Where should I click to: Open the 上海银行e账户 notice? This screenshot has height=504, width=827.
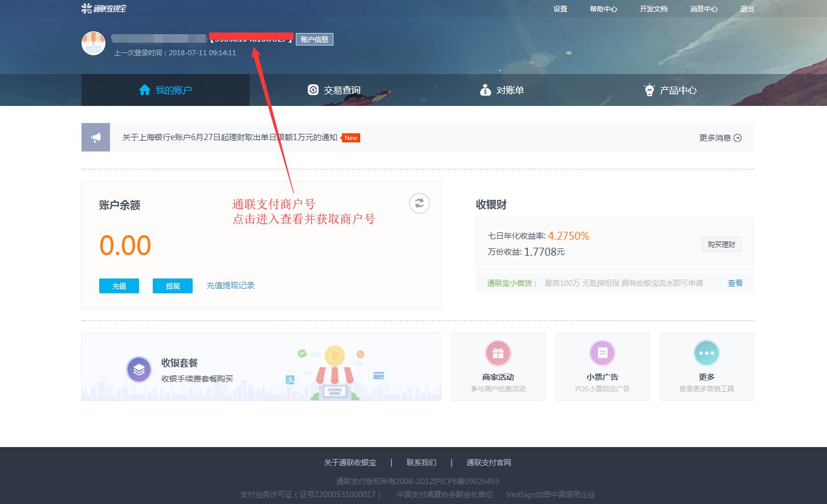[230, 137]
